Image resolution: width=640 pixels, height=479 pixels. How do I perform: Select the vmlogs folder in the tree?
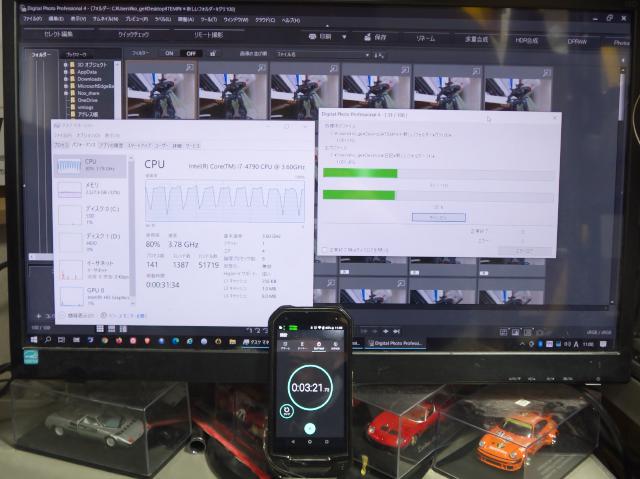(x=85, y=107)
